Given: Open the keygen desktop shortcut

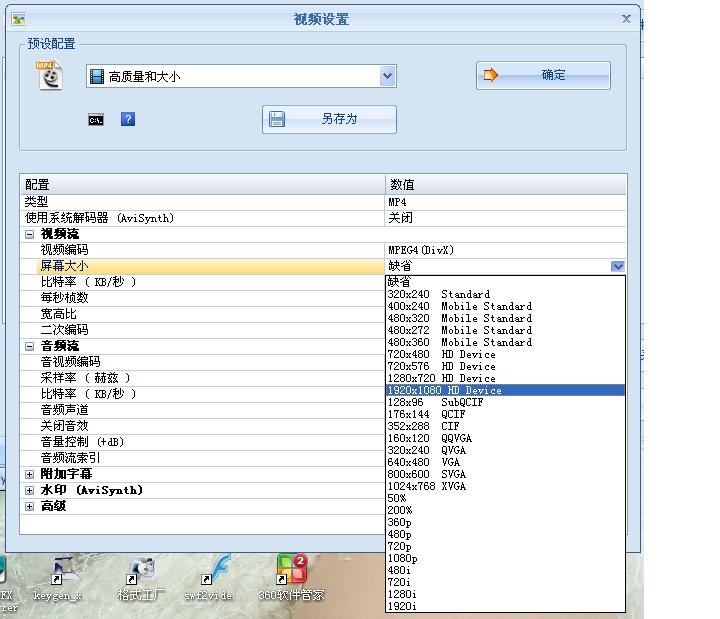Looking at the screenshot, I should tap(62, 573).
